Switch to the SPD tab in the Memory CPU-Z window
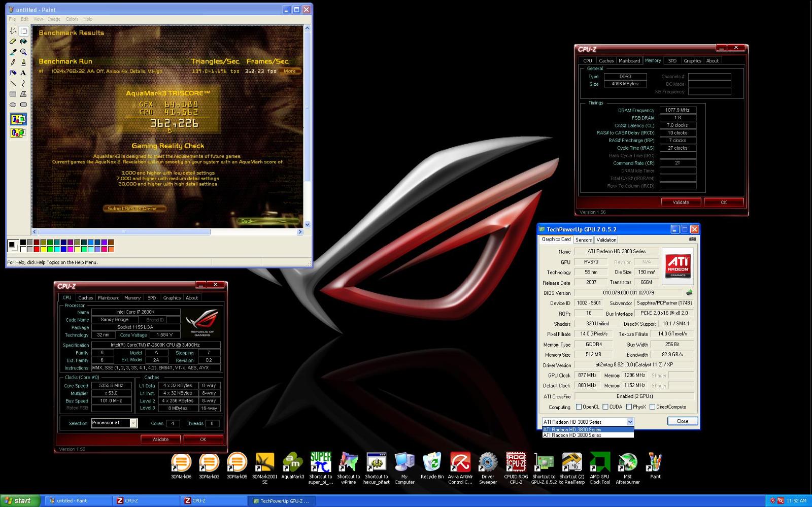This screenshot has width=812, height=507. (x=672, y=61)
